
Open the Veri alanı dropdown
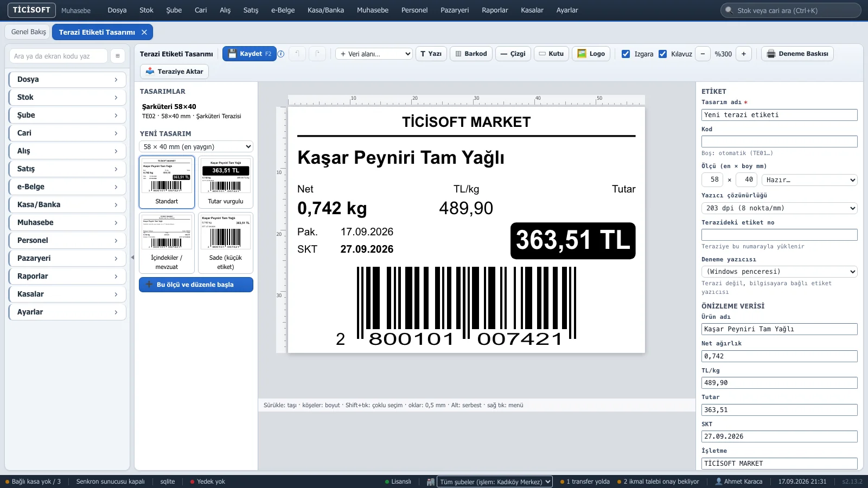(x=374, y=54)
